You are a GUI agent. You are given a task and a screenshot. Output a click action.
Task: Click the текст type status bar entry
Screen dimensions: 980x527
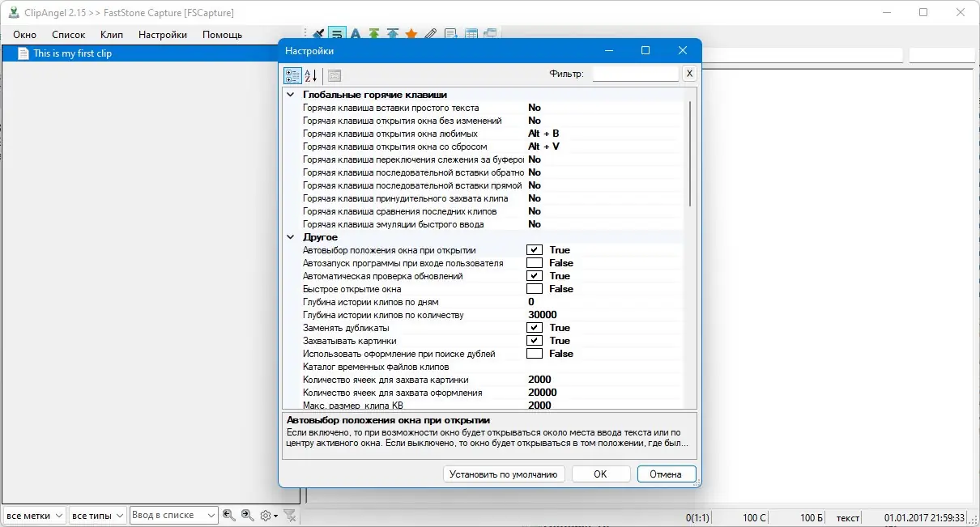[x=848, y=517]
